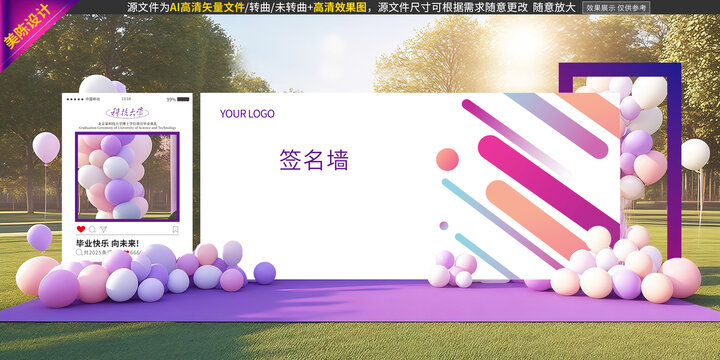Click the 效果展示 仅供参考 label box
This screenshot has height=360, width=720.
[616, 7]
